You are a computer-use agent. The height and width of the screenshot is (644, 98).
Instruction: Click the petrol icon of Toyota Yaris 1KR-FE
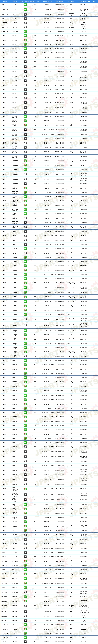[25, 625]
